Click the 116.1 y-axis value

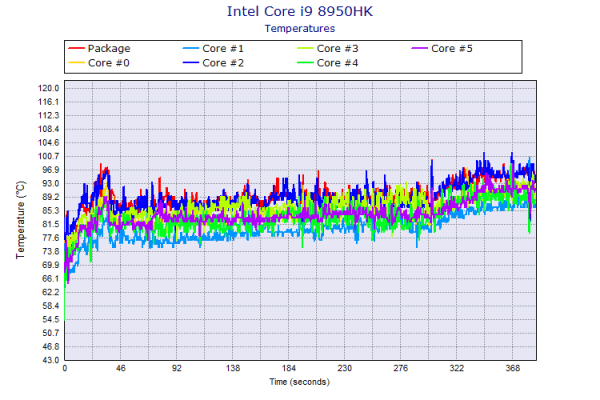point(49,102)
